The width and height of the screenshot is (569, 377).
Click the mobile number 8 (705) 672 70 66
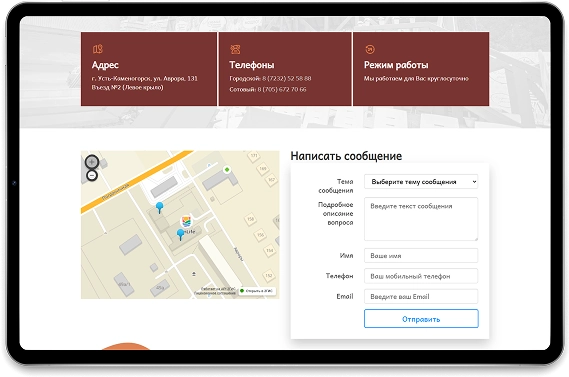[282, 89]
